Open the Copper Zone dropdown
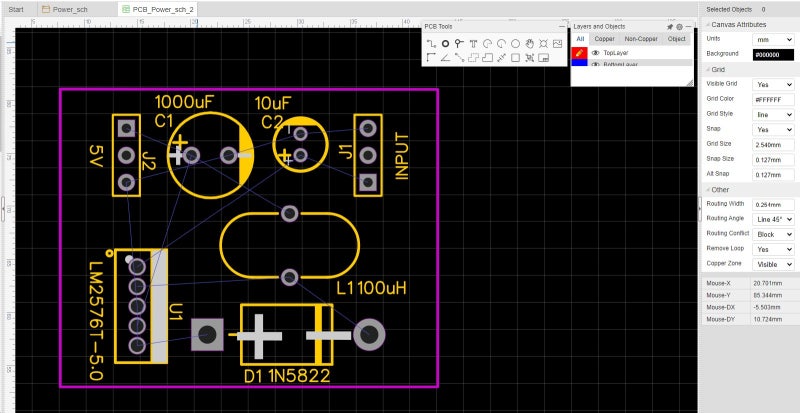This screenshot has height=413, width=800. point(773,264)
